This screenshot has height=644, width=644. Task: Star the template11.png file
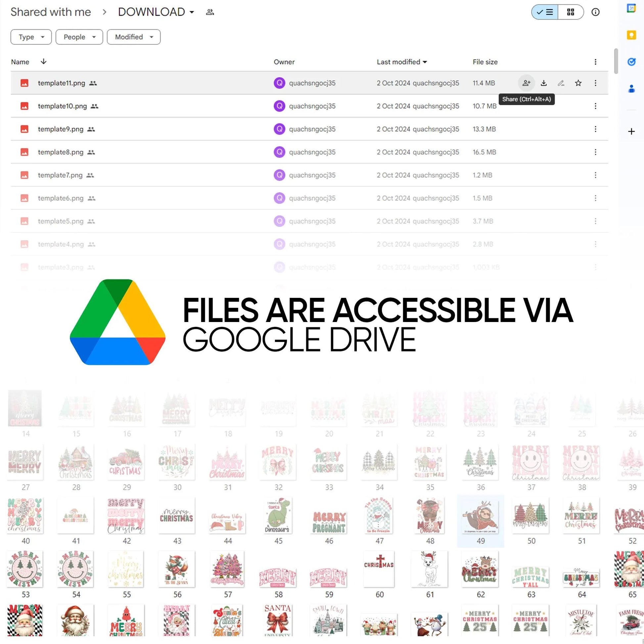[578, 83]
